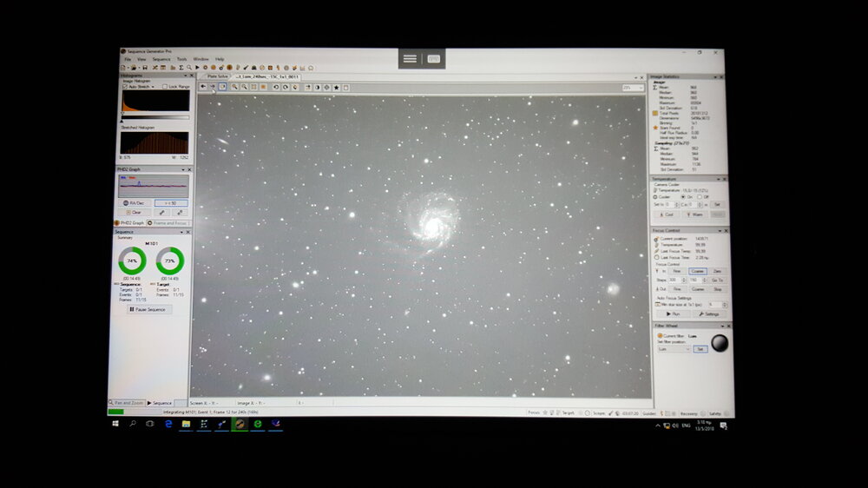Open File Explorer from the taskbar
The image size is (868, 488).
[x=186, y=425]
